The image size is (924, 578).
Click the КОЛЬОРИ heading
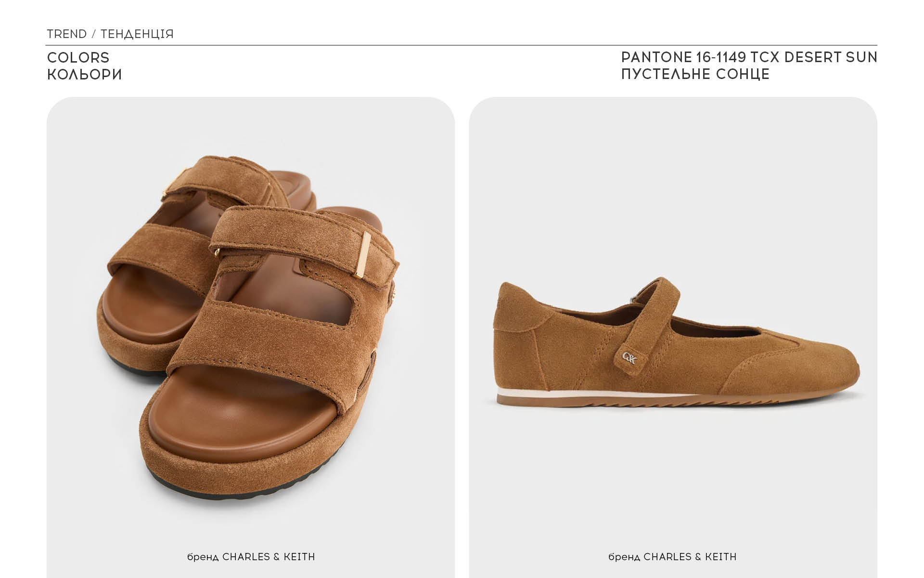(x=84, y=75)
